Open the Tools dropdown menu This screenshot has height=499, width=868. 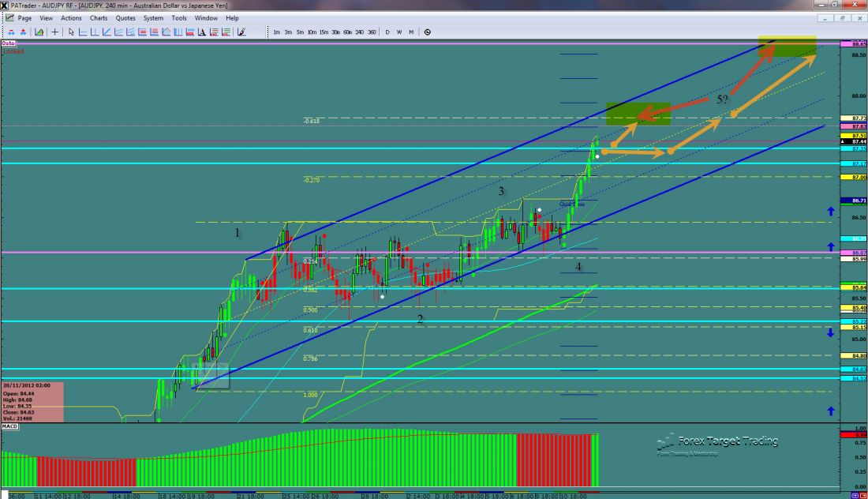179,17
